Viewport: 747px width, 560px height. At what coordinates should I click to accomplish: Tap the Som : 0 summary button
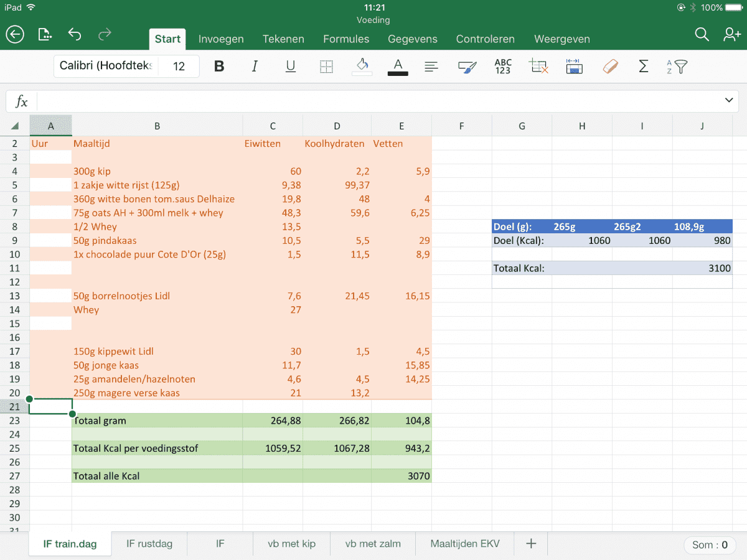click(x=710, y=544)
